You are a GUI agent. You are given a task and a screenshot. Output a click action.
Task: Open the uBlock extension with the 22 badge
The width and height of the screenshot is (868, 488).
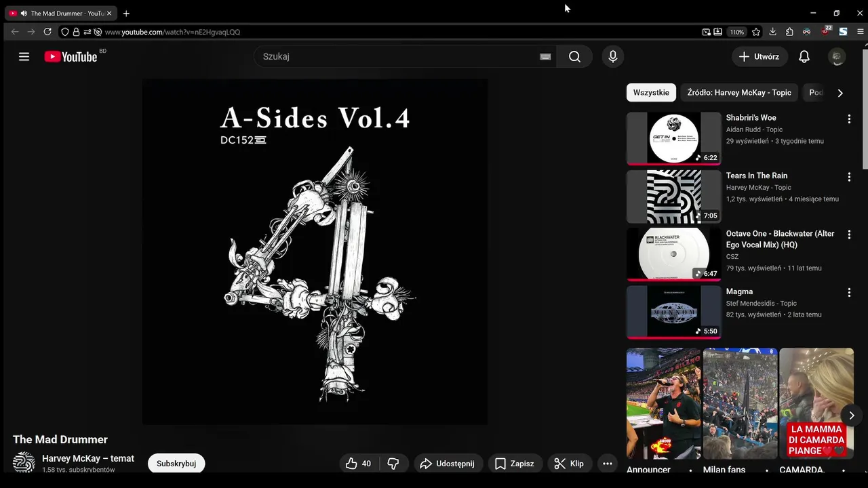(x=825, y=31)
